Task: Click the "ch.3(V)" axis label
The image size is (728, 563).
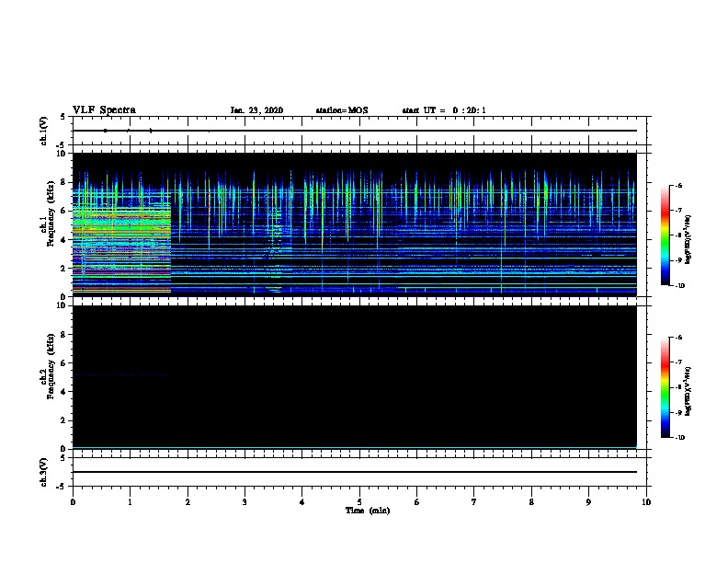Action: pos(43,473)
